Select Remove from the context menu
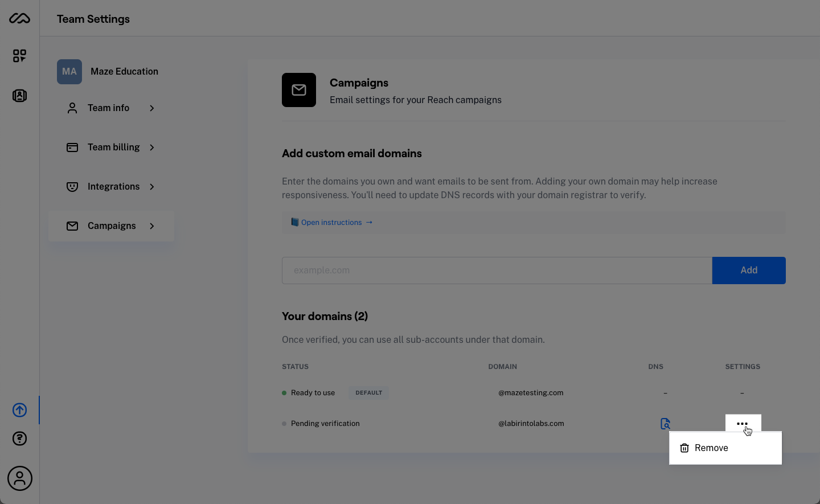 pos(711,448)
